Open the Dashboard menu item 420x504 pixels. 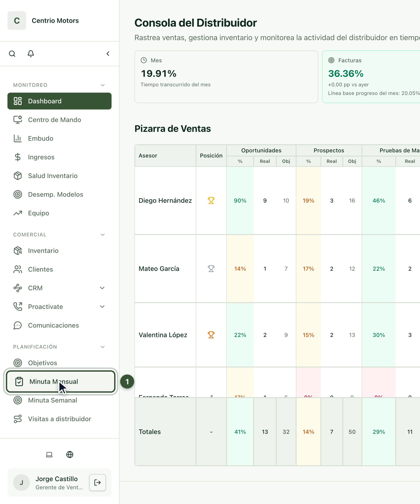[59, 101]
